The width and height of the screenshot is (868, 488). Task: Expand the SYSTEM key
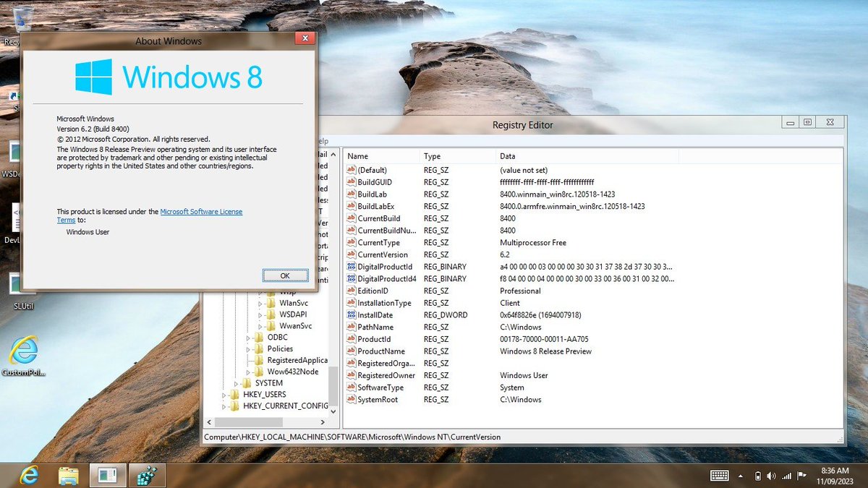point(237,383)
